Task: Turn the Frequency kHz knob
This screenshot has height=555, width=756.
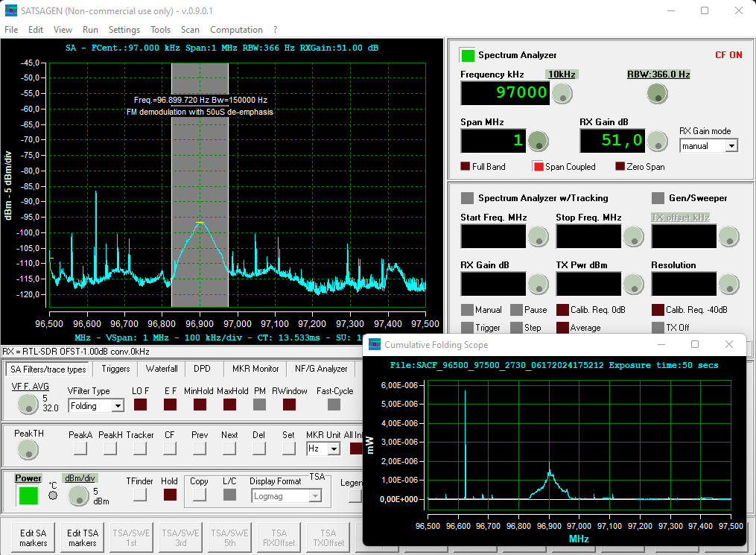Action: click(562, 94)
